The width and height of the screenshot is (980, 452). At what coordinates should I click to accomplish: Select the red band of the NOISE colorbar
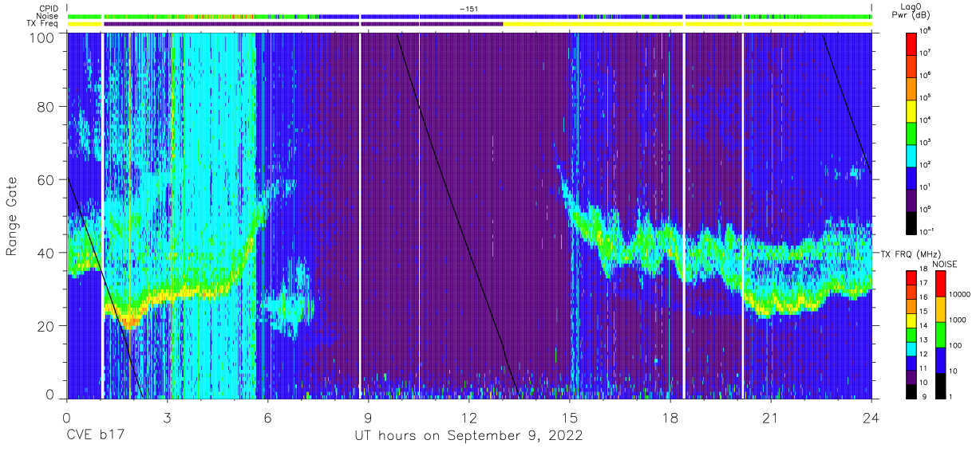tap(941, 284)
